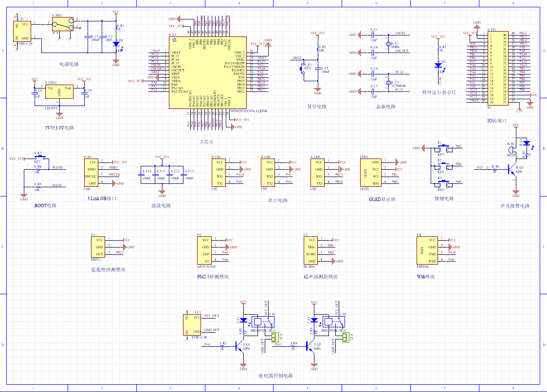The image size is (547, 392).
Task: Select the STM32F103C8T6 main chip symbol
Action: coord(208,72)
